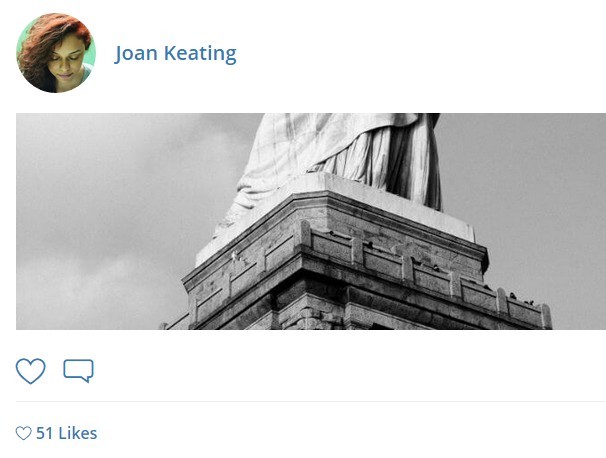The width and height of the screenshot is (606, 458).
Task: Click the rectangular chat icon beside the heart
Action: click(x=78, y=371)
